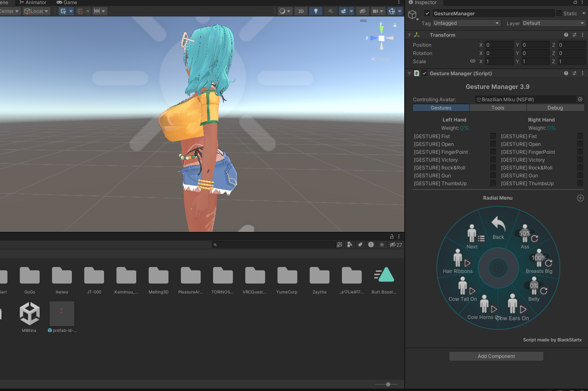Enable Left Hand Fist gesture checkbox

pyautogui.click(x=493, y=136)
